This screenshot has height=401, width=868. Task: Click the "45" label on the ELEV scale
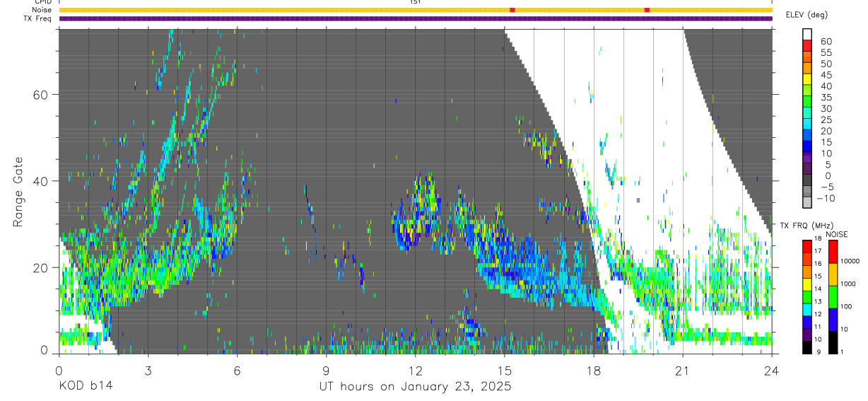click(826, 75)
